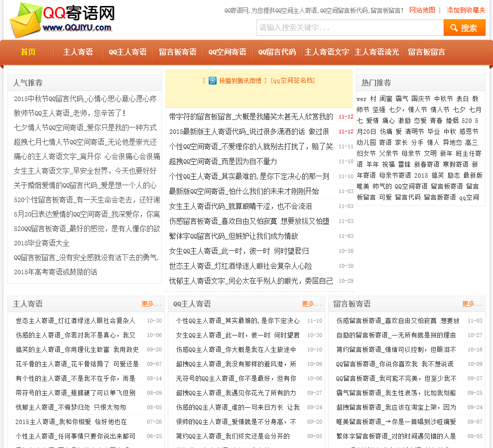493x448 pixels.
Task: Click the 清明节 hot tag
Action: [414, 131]
